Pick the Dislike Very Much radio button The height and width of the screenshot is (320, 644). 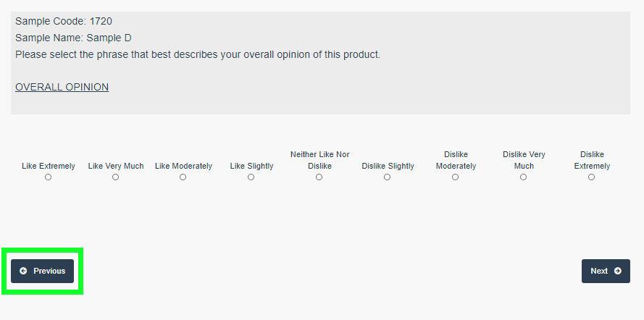click(x=524, y=177)
